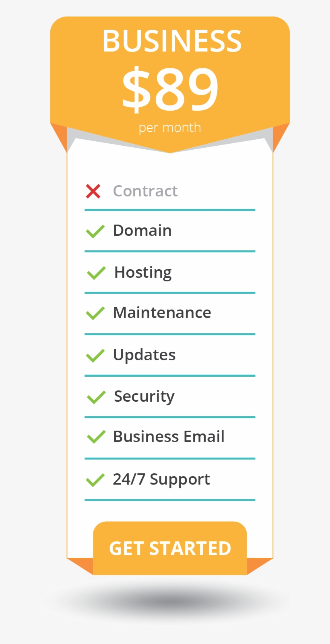Viewport: 330px width, 644px height.
Task: Click the BUSINESS plan title
Action: [172, 41]
